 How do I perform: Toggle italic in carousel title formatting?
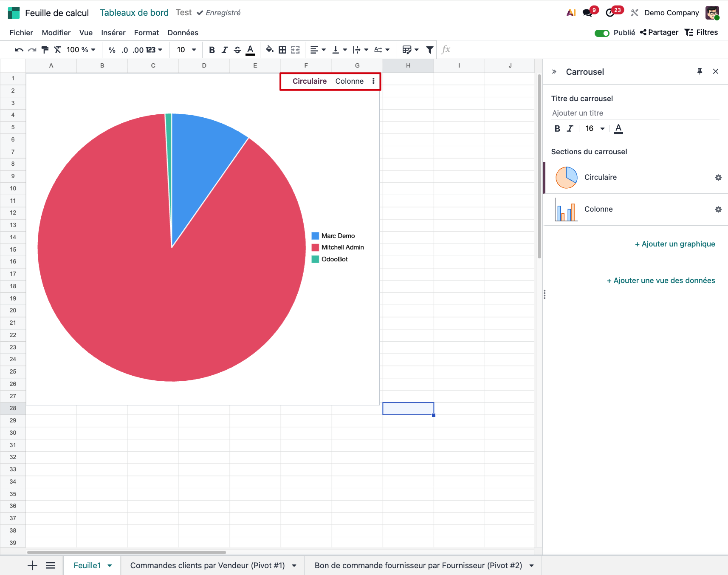click(x=570, y=129)
